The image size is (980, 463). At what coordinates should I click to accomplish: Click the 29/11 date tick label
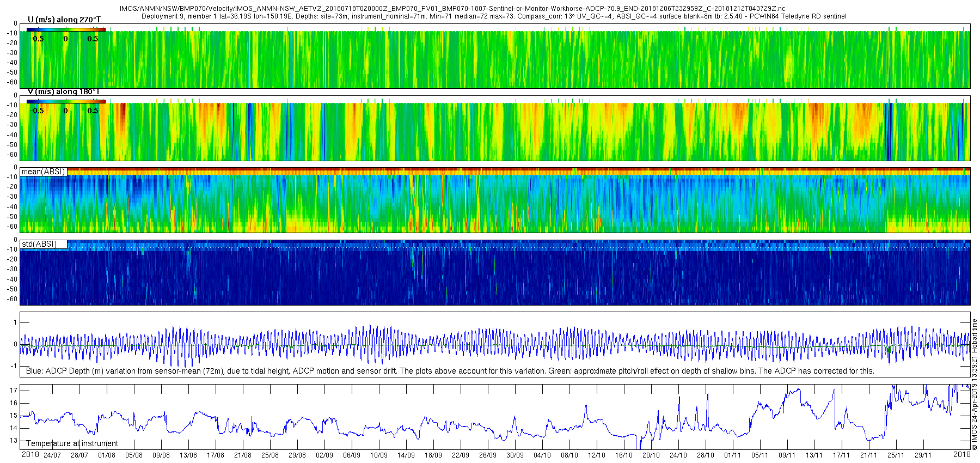click(923, 455)
